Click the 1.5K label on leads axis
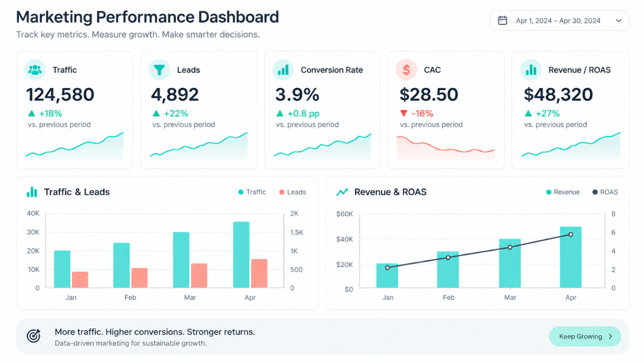Viewport: 644px width, 362px height. tap(297, 232)
